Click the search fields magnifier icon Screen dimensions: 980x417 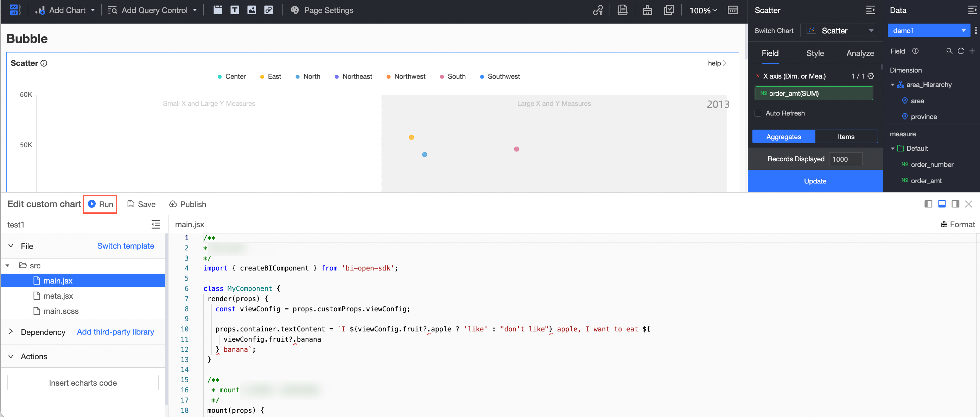tap(949, 51)
